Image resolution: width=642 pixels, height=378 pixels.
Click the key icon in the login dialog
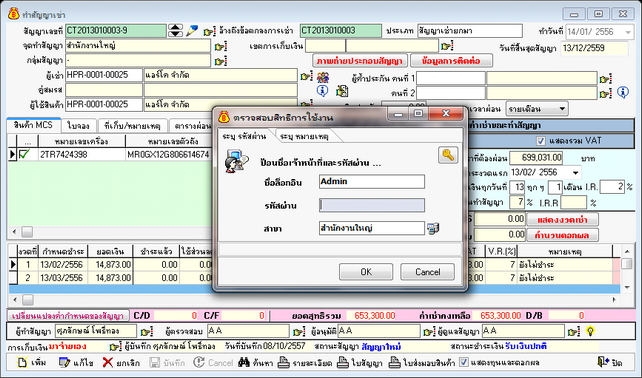(x=448, y=155)
